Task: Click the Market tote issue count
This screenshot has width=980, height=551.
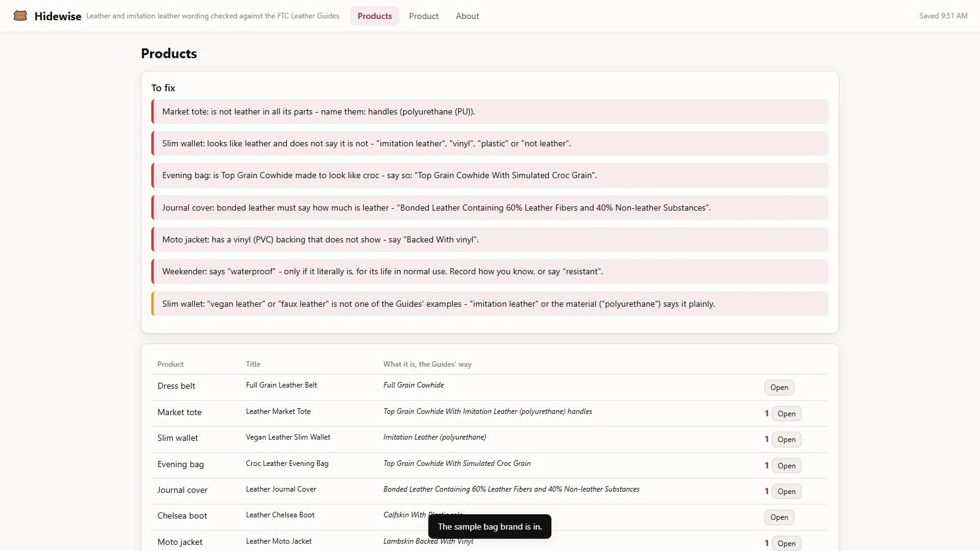Action: (x=766, y=413)
